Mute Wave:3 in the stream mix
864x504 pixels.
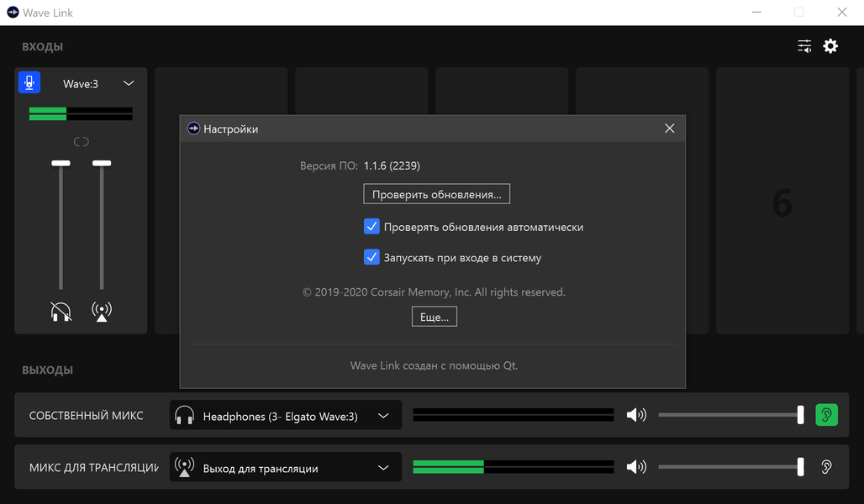pos(102,311)
